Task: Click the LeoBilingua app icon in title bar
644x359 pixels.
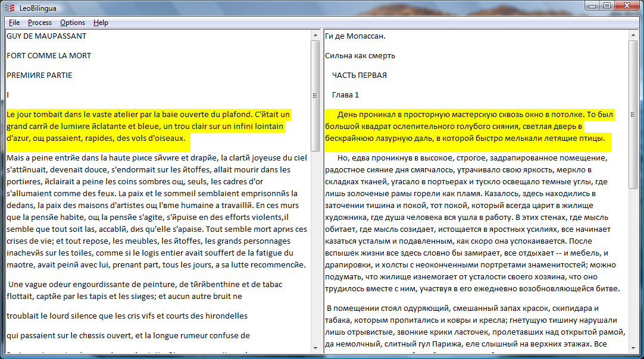Action: pos(10,8)
